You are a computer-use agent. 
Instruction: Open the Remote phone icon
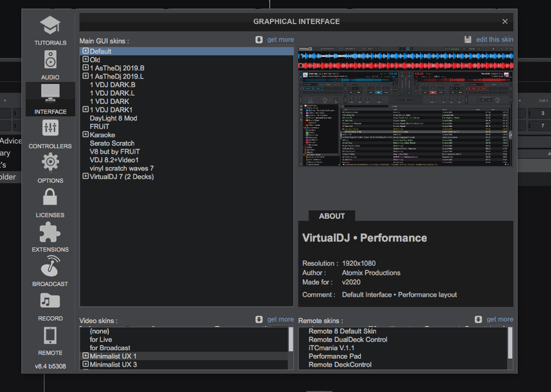50,336
